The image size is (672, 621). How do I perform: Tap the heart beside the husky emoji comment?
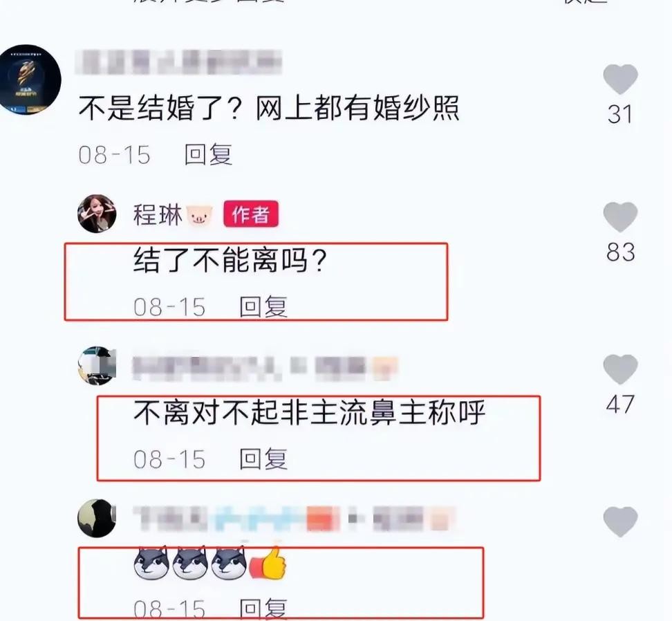pyautogui.click(x=620, y=521)
